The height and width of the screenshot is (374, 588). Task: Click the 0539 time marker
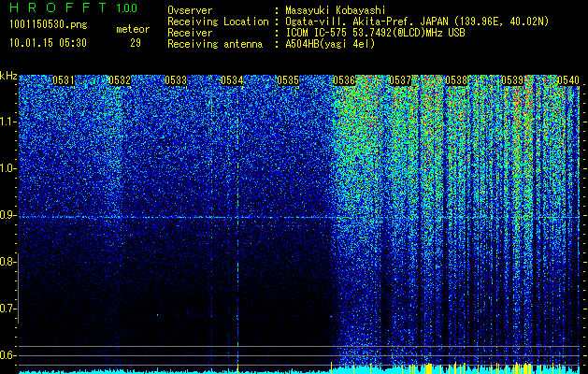[x=512, y=80]
